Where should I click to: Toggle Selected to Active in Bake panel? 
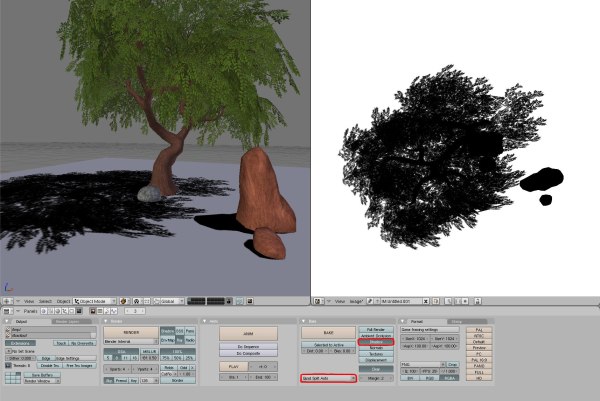pyautogui.click(x=328, y=345)
